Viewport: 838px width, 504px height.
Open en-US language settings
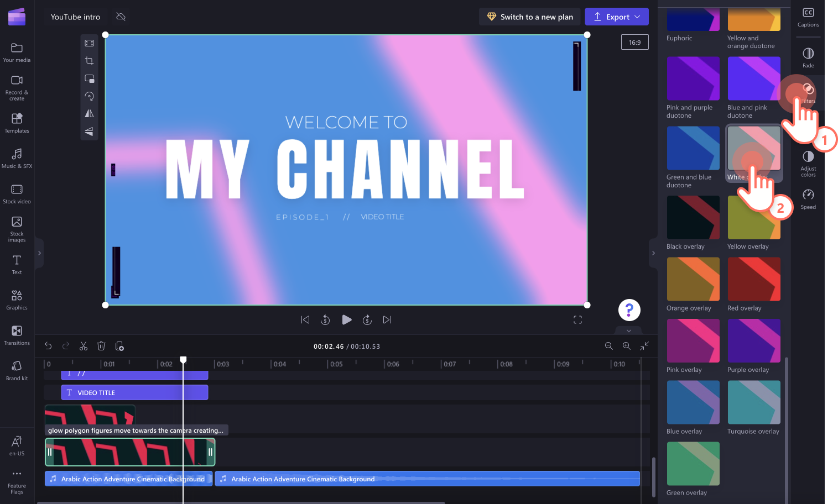(17, 445)
